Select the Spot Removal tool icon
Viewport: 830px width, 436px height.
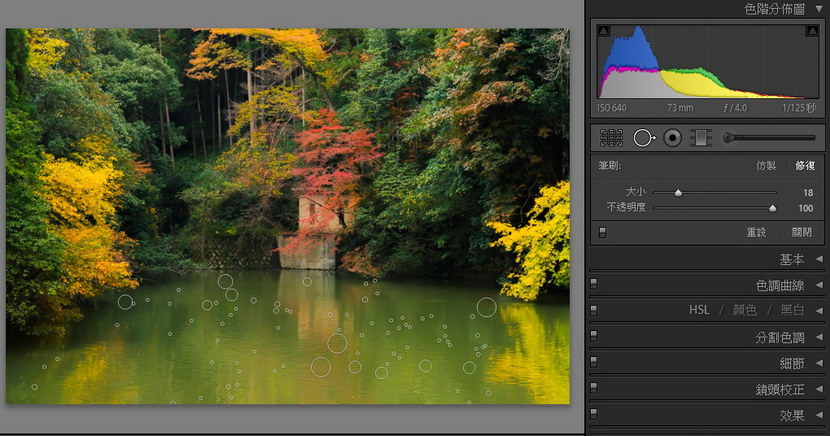tap(644, 138)
